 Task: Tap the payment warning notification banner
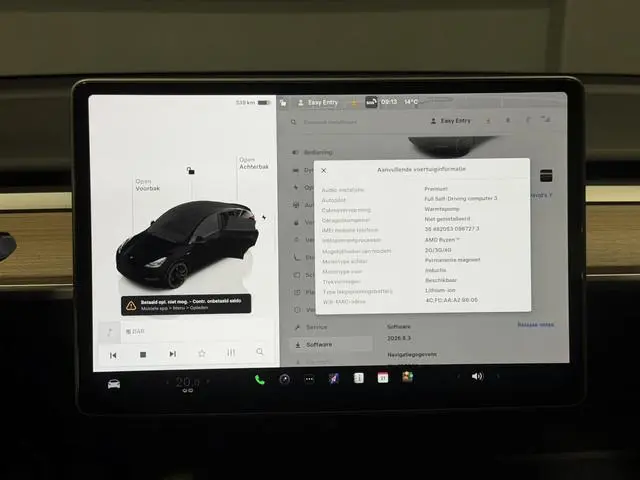click(186, 304)
